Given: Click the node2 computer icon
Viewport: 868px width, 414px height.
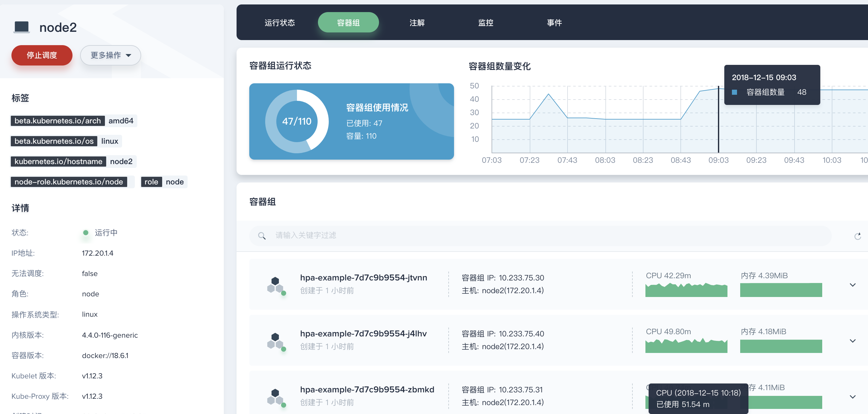Looking at the screenshot, I should [x=22, y=27].
